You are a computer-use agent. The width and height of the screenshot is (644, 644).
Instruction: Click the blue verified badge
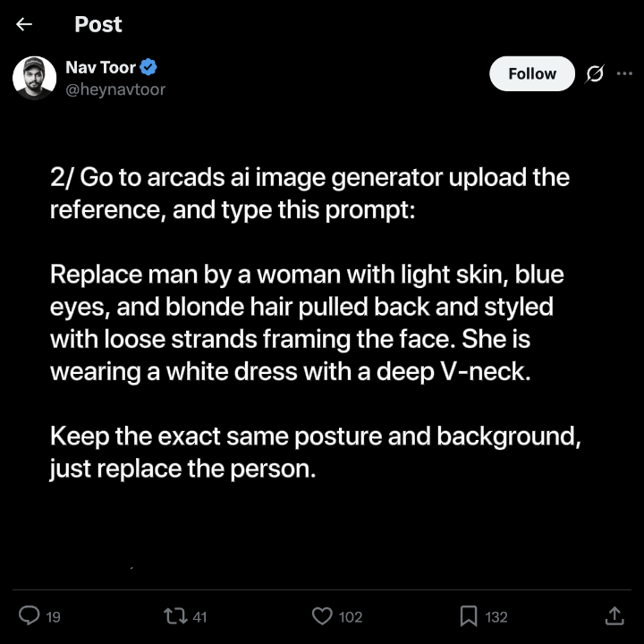tap(148, 67)
